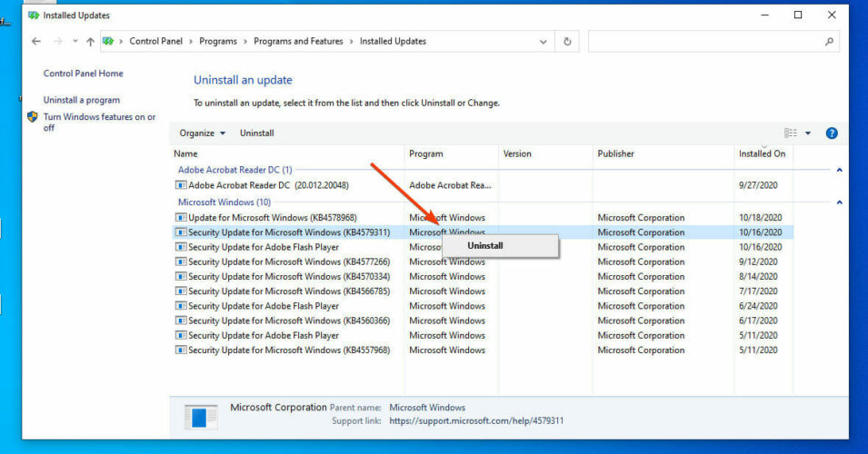The width and height of the screenshot is (868, 454).
Task: Click the details pane update thumbnail
Action: pyautogui.click(x=201, y=417)
